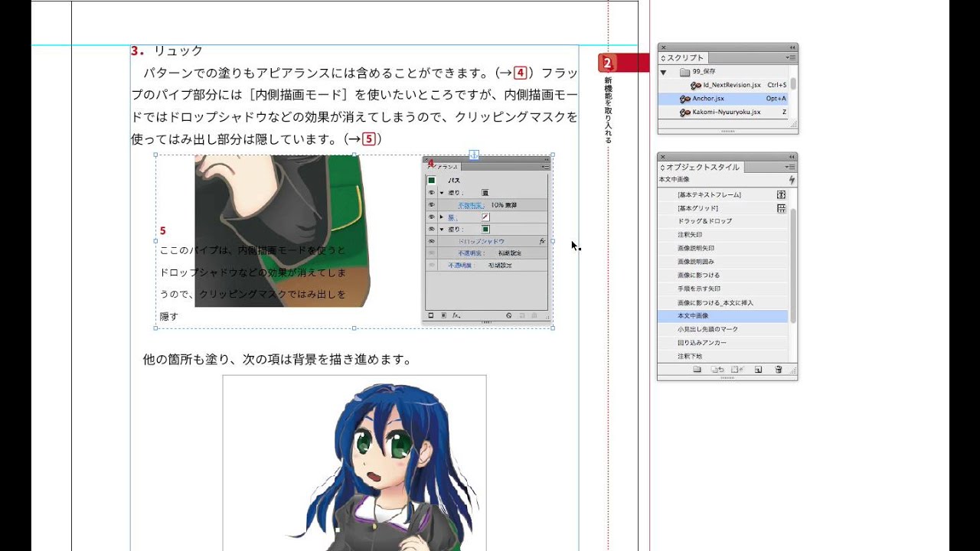This screenshot has width=980, height=551.
Task: Create a new object style
Action: coord(758,370)
